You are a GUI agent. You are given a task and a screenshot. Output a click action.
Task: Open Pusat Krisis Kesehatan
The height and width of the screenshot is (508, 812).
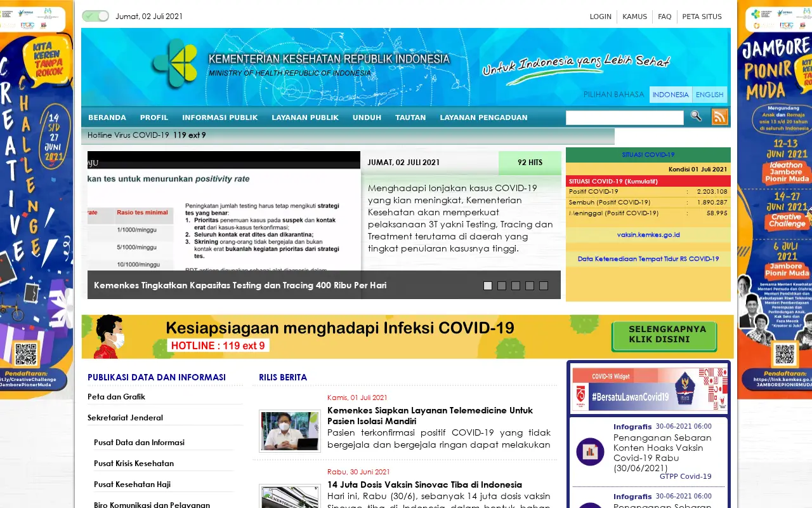coord(134,464)
